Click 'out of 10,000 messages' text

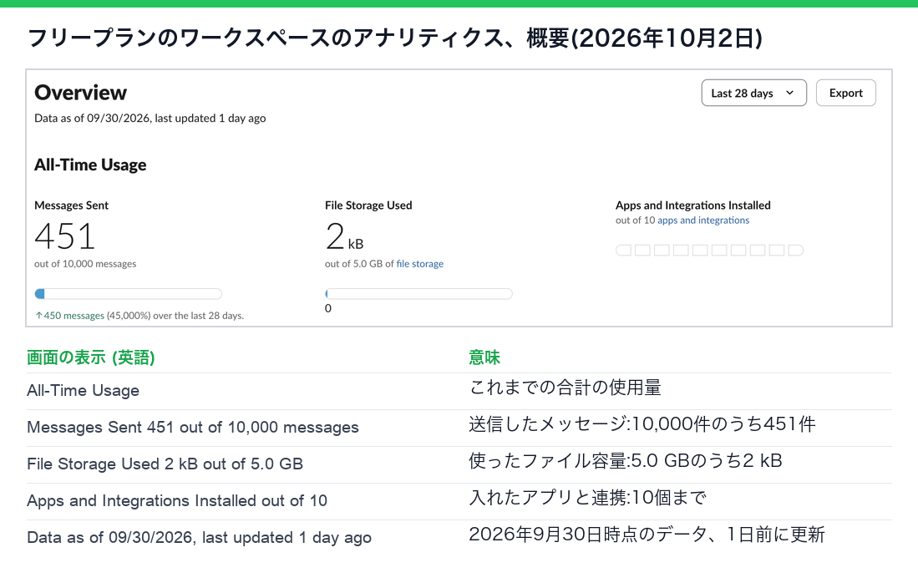coord(85,264)
